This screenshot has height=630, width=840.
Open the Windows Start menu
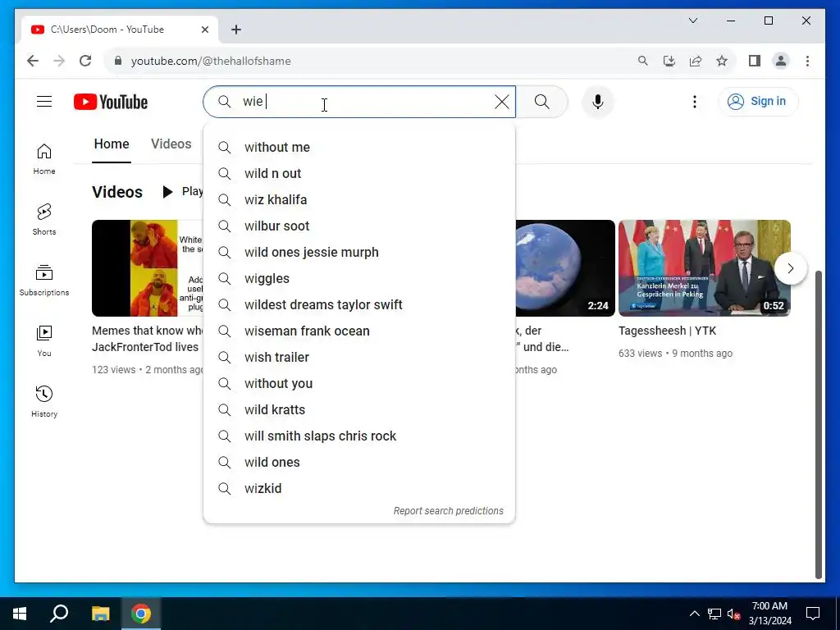20,614
